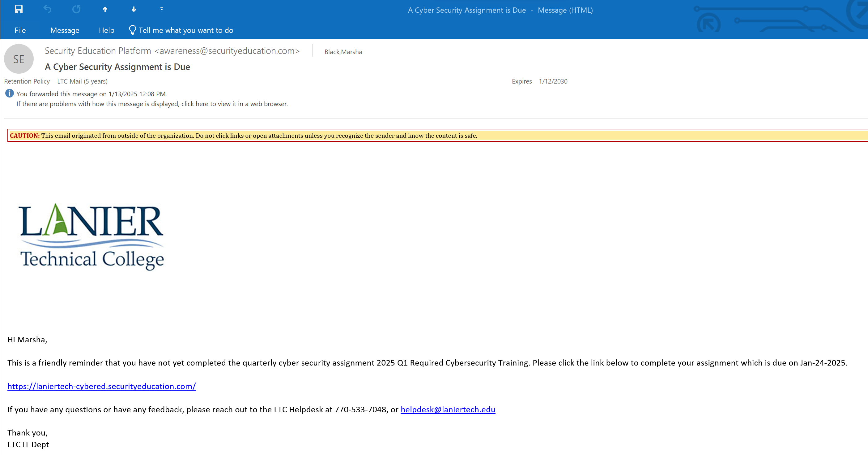Click sender Security Education Platform address
868x455 pixels.
point(172,51)
